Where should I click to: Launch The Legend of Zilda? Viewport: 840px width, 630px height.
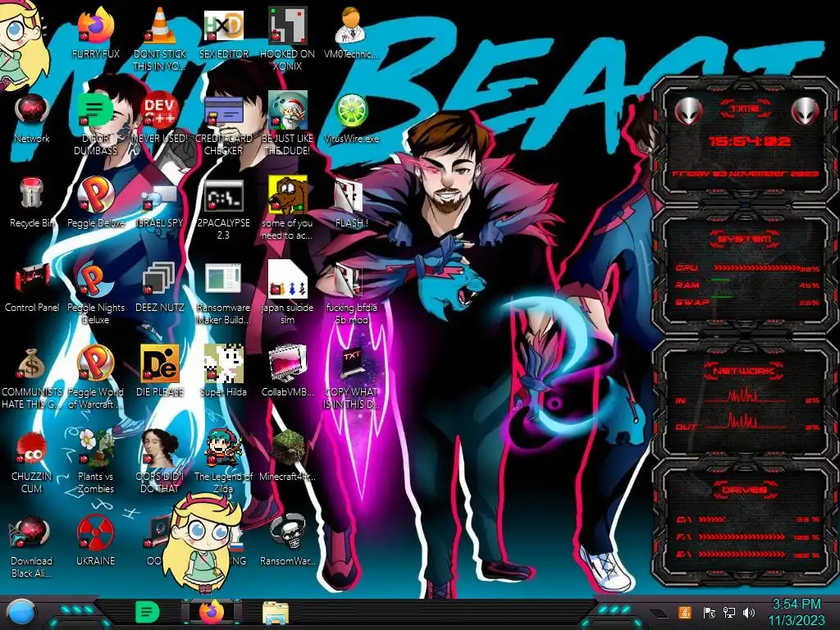coord(223,448)
